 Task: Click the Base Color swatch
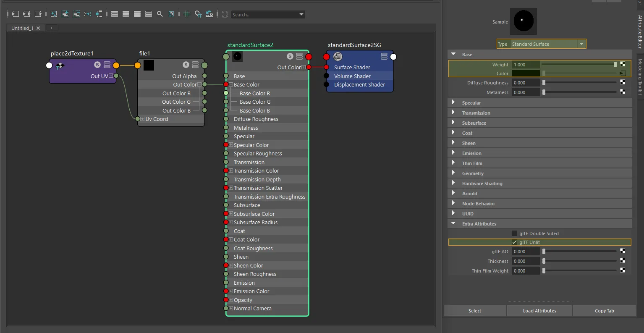526,73
